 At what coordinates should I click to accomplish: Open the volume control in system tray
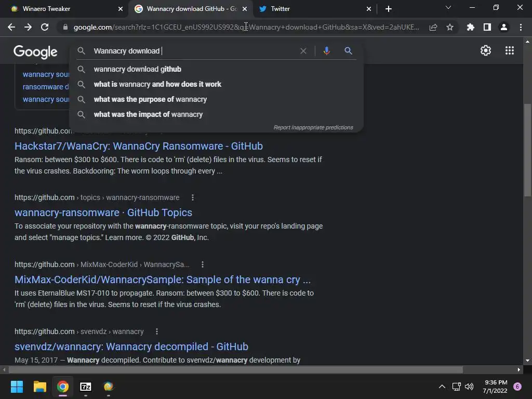tap(469, 387)
